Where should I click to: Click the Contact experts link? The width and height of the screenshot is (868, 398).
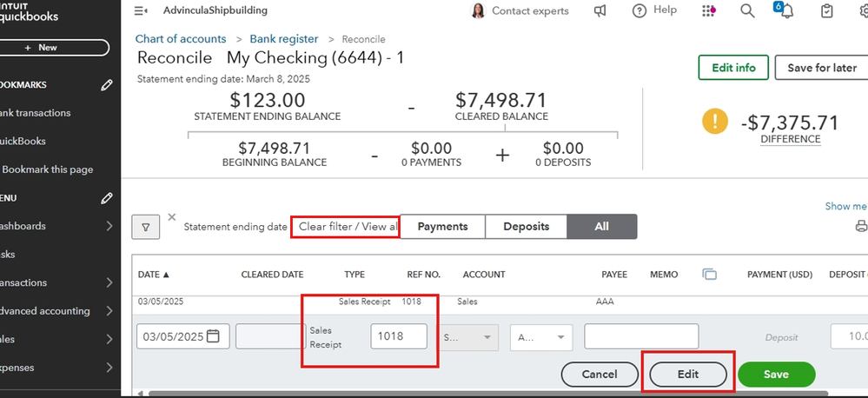[x=530, y=10]
